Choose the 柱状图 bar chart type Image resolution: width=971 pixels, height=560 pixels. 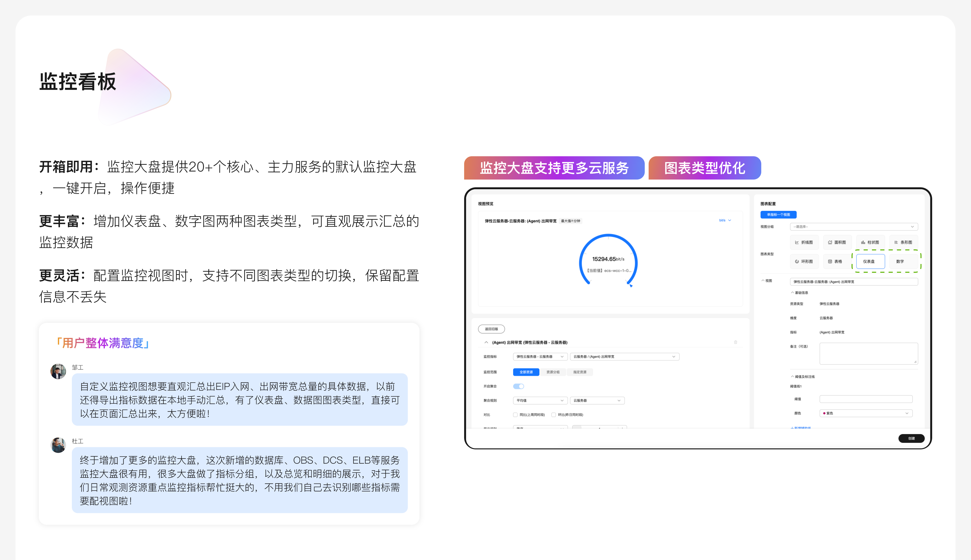(x=870, y=242)
